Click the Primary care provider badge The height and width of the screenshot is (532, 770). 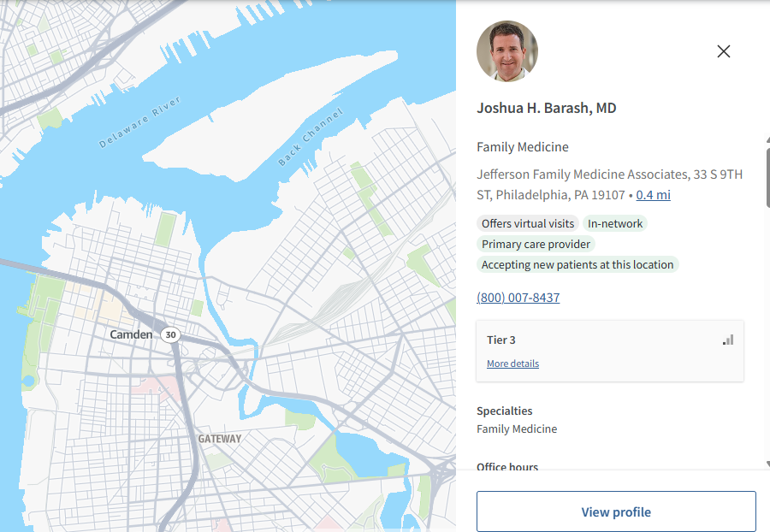click(536, 244)
